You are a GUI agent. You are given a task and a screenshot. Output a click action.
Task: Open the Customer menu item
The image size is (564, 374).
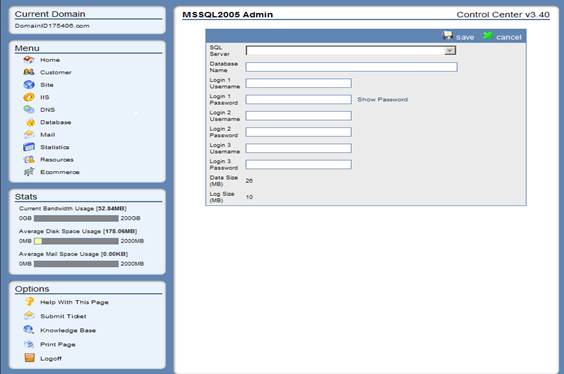point(56,72)
